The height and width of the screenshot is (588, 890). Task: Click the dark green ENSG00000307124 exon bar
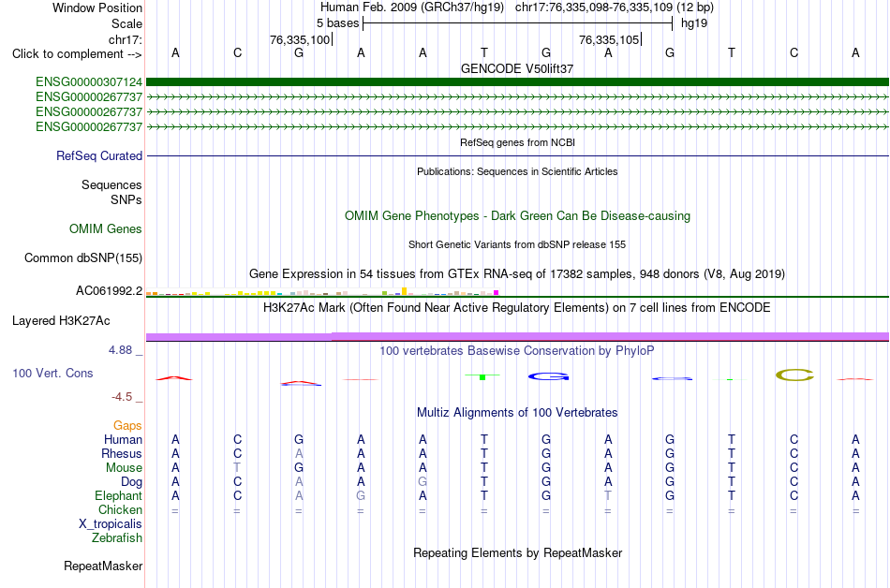coord(517,82)
